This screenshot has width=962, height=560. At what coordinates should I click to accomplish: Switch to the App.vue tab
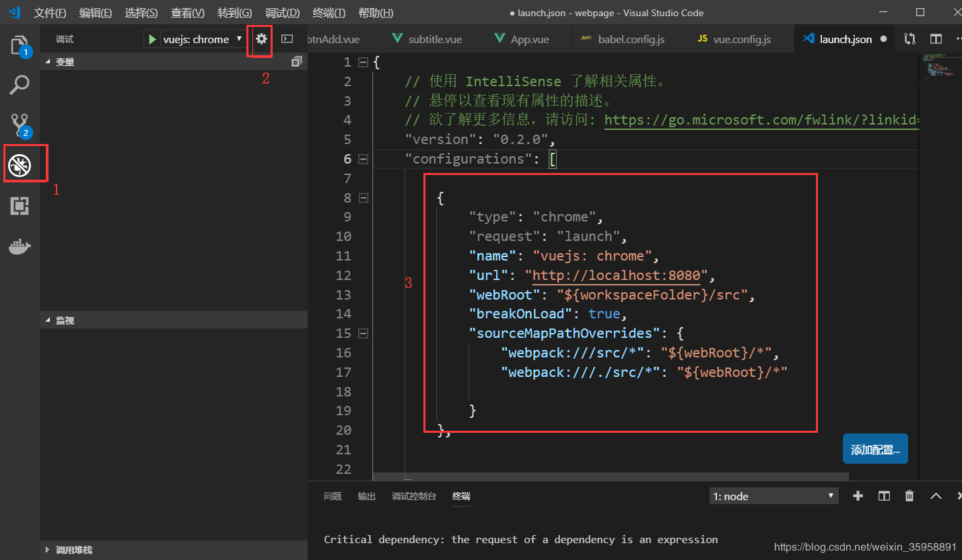coord(528,39)
